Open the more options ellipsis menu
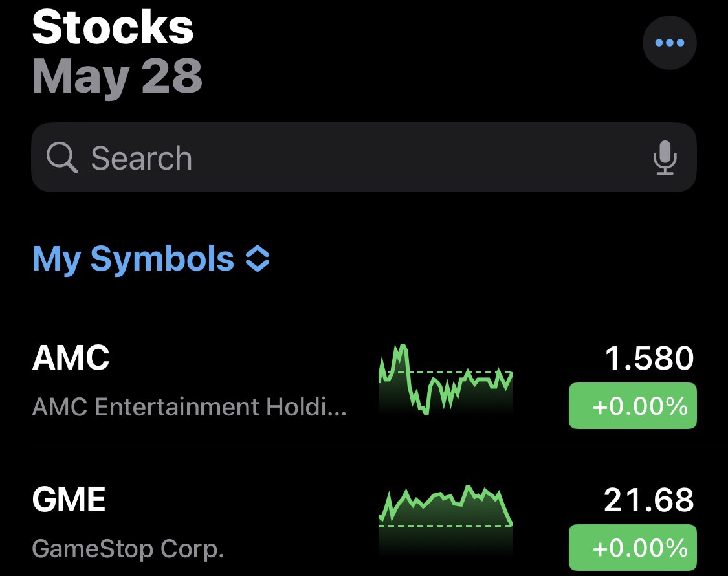Screen dimensions: 728x576 (x=669, y=43)
